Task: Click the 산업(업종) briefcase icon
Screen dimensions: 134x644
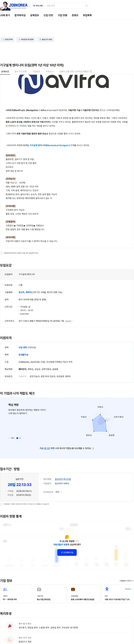Action: click(73, 589)
